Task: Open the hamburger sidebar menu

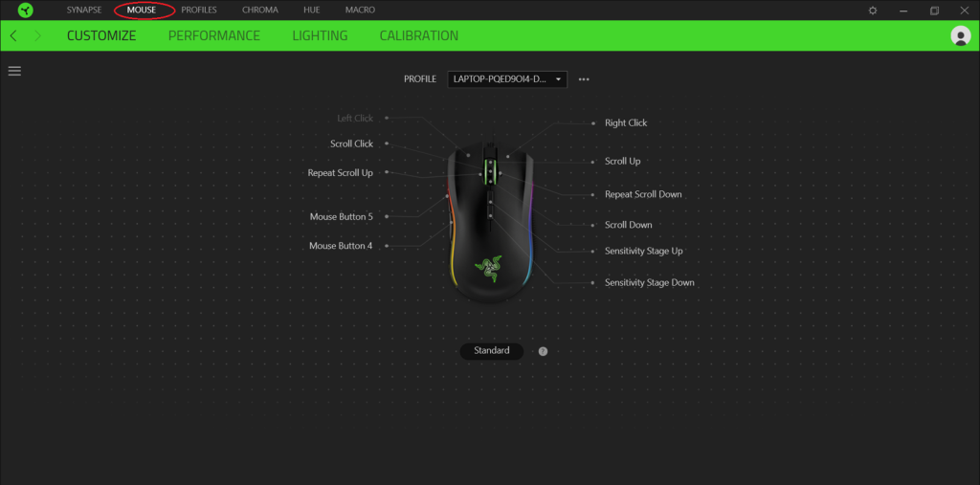Action: point(14,71)
